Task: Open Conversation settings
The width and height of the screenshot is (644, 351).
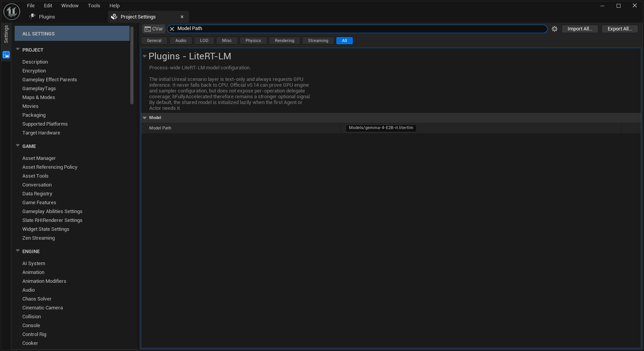Action: point(37,185)
